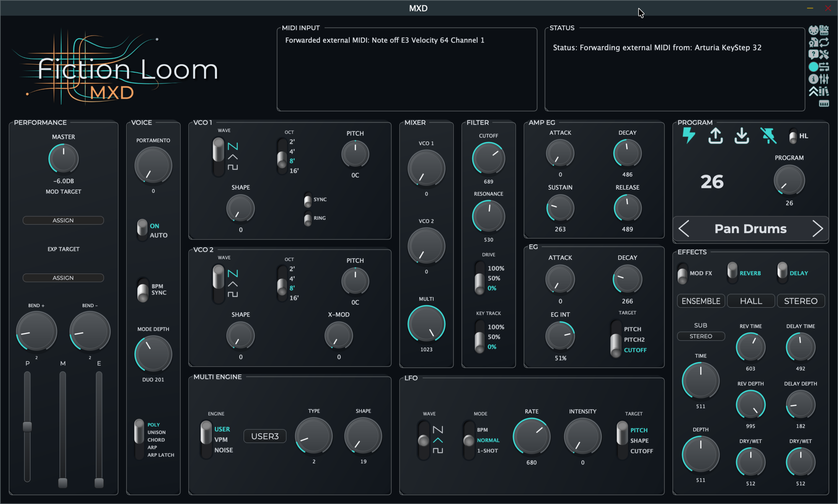Screen dimensions: 838x504
Task: Open the delay type selector showing STEREO
Action: pos(801,301)
